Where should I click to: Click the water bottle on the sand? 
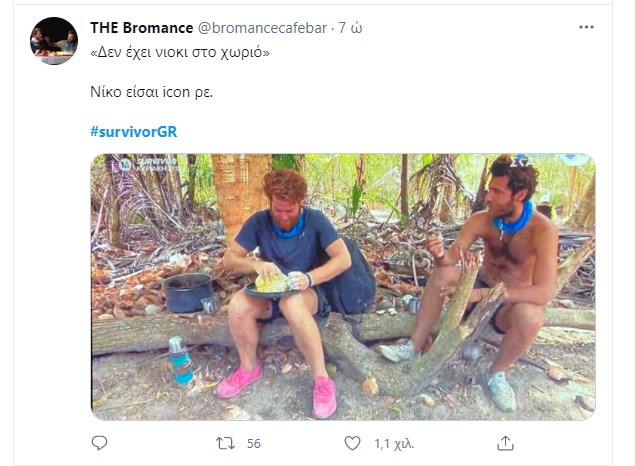click(x=181, y=360)
